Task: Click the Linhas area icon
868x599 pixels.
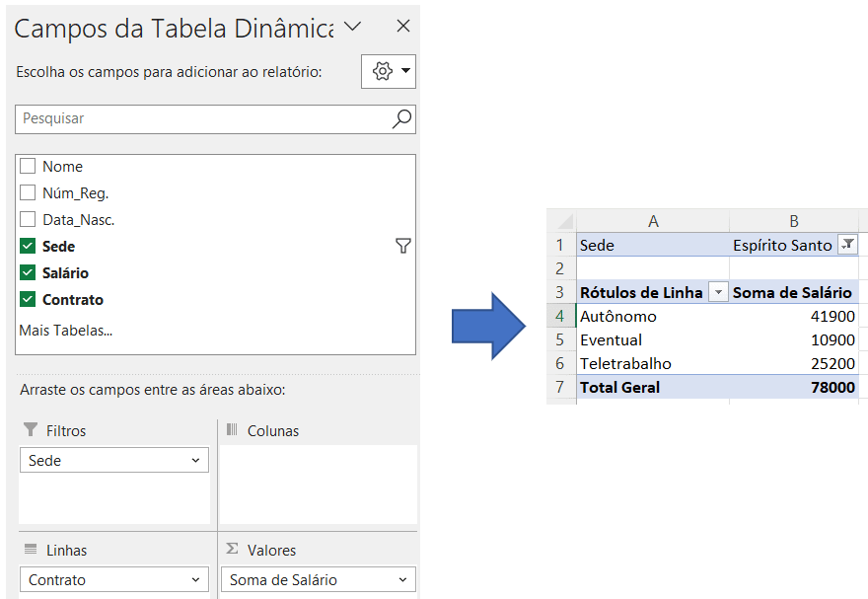Action: tap(31, 549)
